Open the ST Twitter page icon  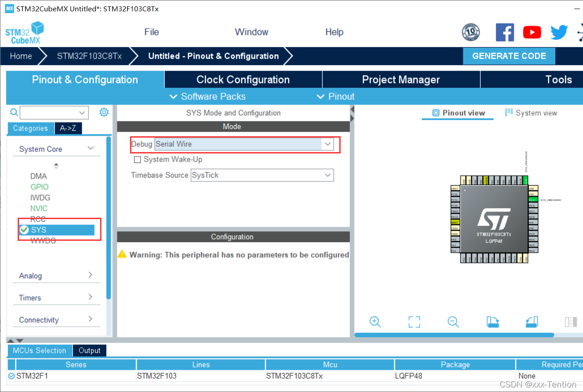[559, 32]
